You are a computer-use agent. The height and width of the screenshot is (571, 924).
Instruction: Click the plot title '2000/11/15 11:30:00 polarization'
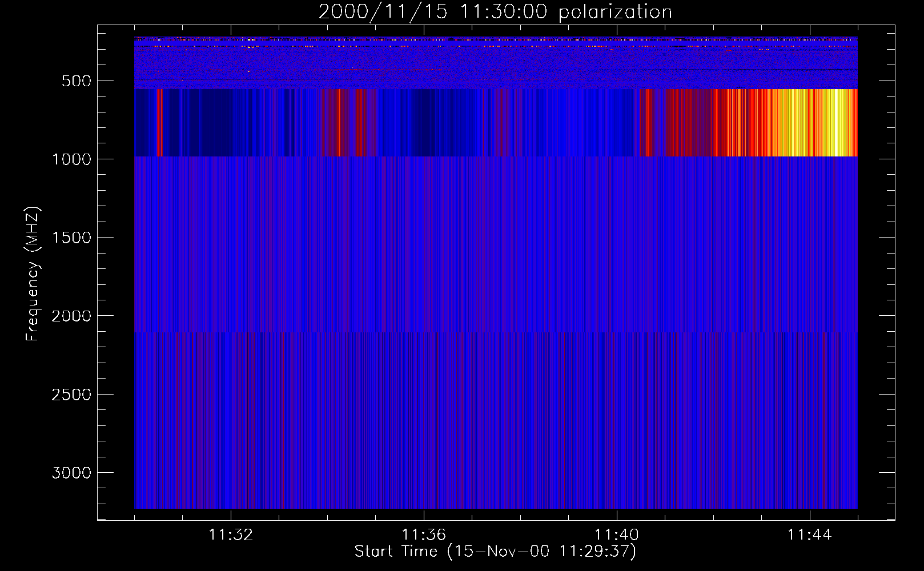tap(495, 11)
